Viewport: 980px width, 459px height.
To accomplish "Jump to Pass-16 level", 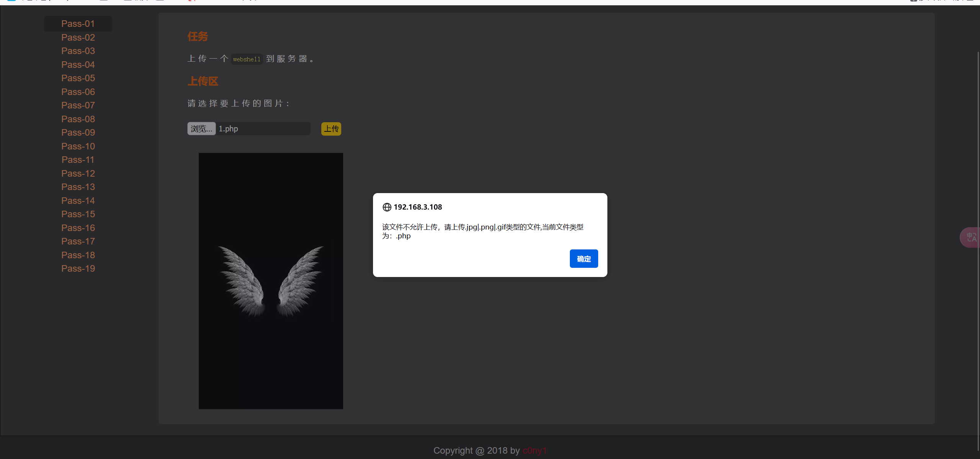I will coord(78,228).
